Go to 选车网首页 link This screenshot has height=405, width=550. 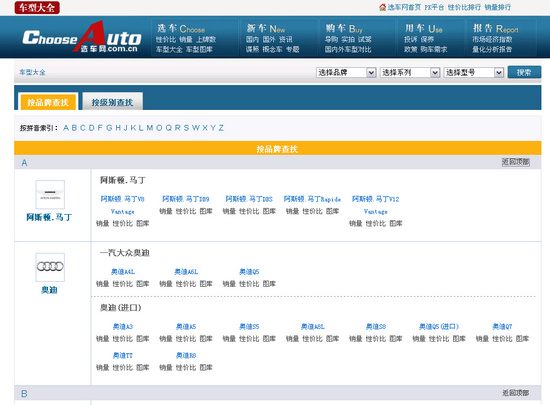pos(404,7)
